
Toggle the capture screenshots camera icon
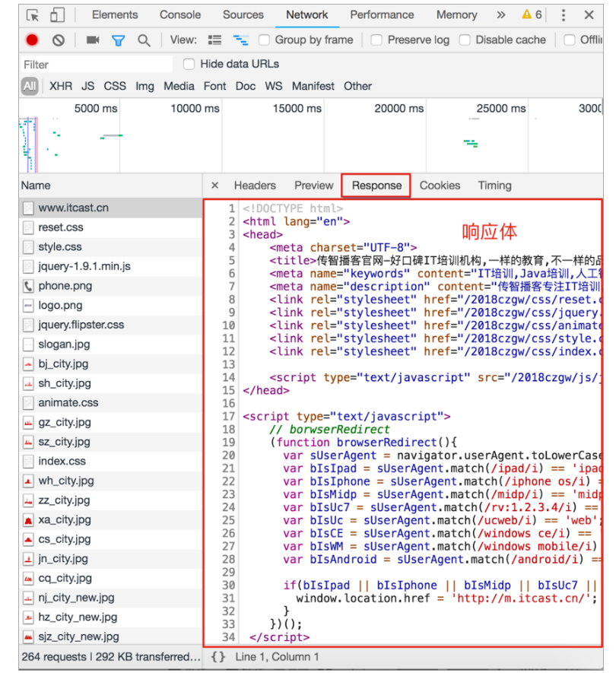(92, 40)
